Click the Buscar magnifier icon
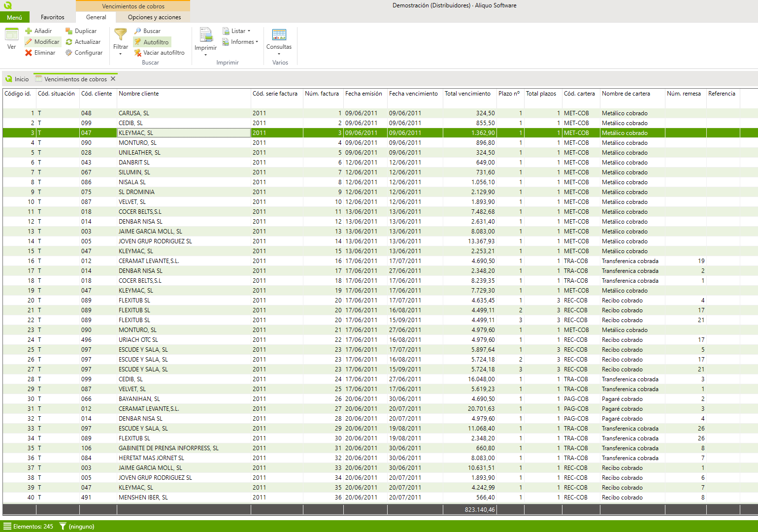 click(x=138, y=31)
